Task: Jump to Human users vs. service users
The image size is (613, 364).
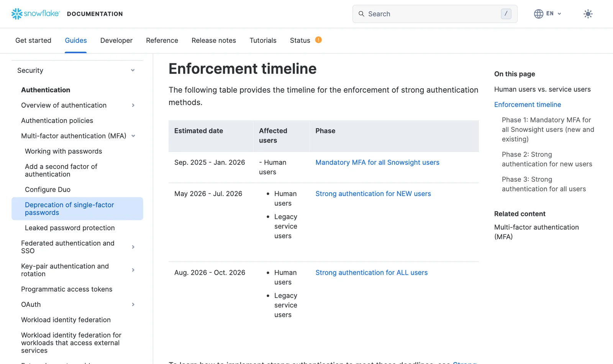Action: pyautogui.click(x=543, y=89)
